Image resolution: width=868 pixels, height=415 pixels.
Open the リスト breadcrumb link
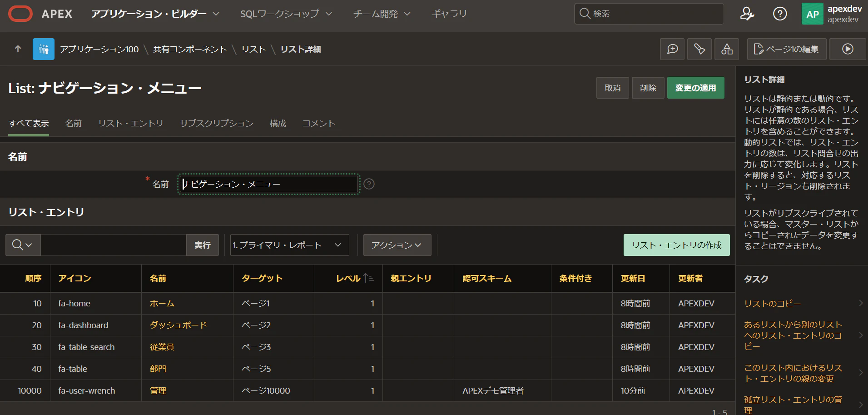[x=253, y=49]
